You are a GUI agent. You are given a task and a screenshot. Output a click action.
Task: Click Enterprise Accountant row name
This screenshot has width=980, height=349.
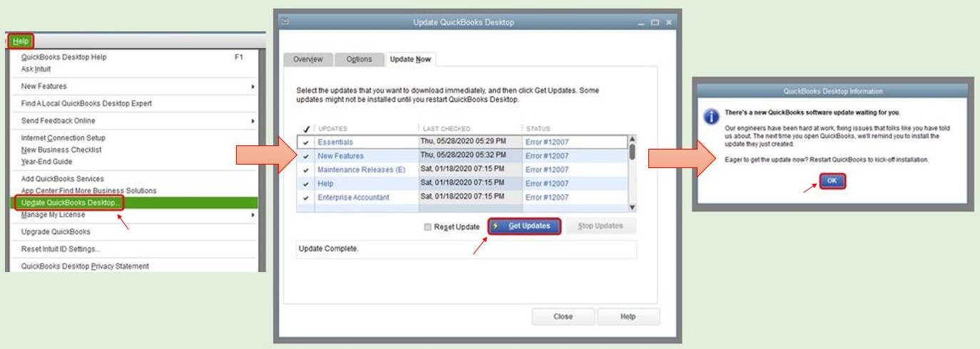pyautogui.click(x=354, y=197)
